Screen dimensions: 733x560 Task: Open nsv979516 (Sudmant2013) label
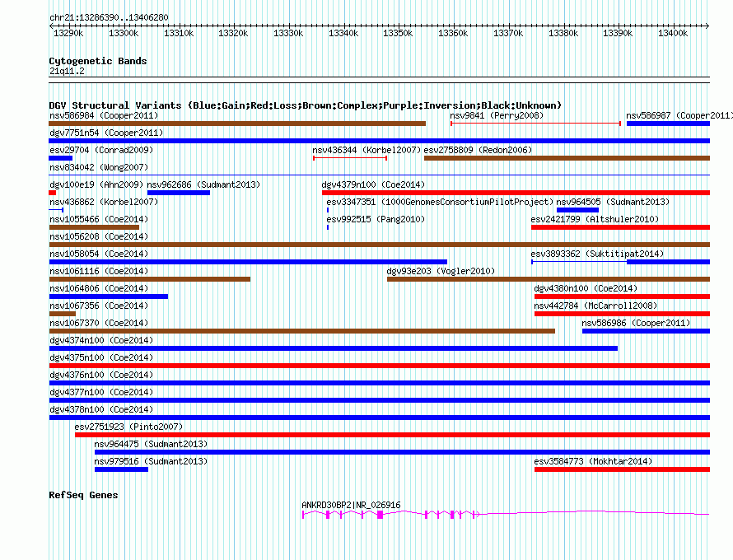pos(151,461)
